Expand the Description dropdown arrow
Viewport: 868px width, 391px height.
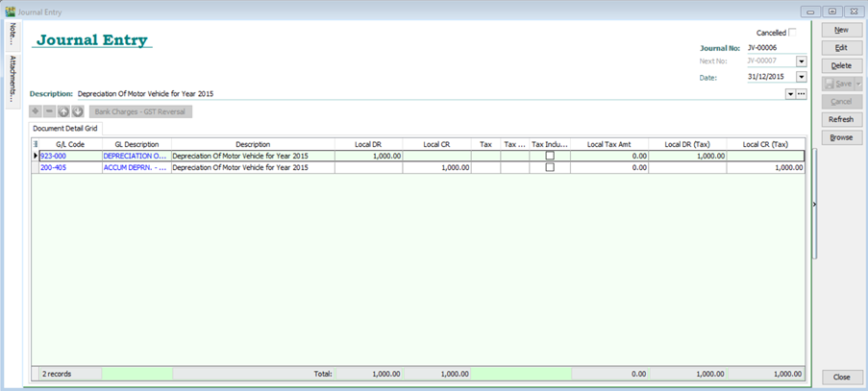[790, 94]
